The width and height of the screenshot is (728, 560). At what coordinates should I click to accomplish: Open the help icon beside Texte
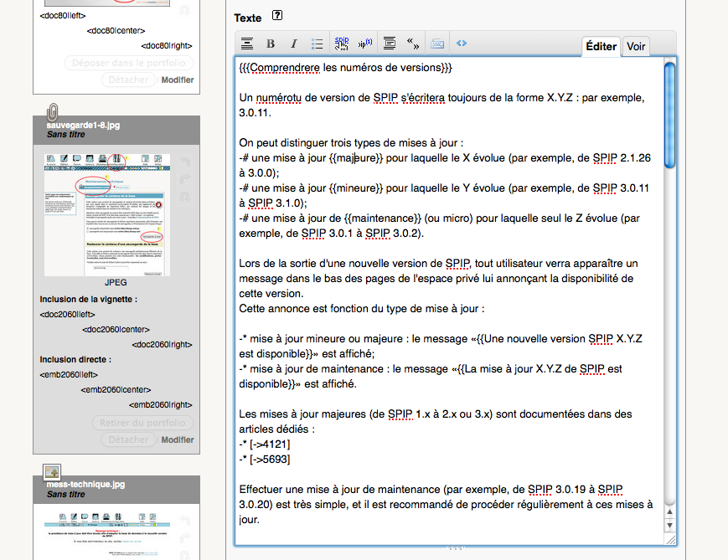tap(277, 16)
